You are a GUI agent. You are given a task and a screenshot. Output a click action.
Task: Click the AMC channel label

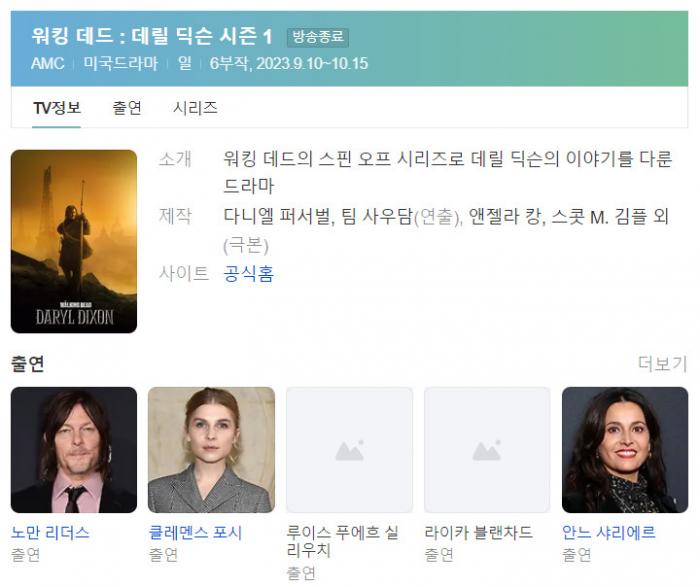pos(48,63)
